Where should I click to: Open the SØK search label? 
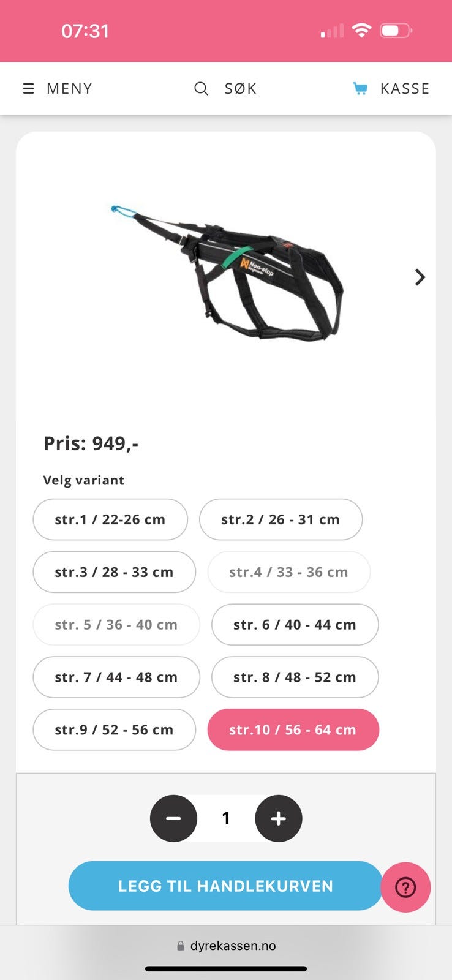point(241,89)
